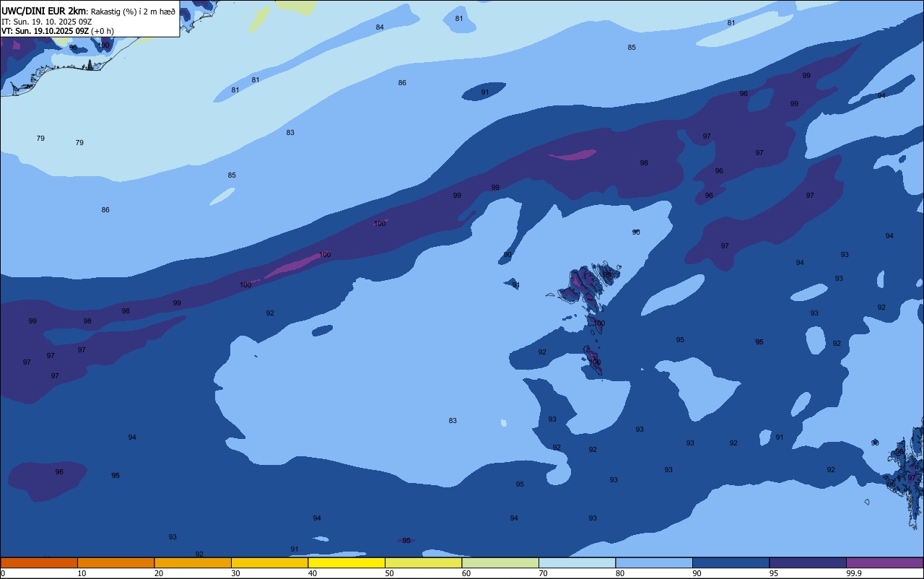924x579 pixels.
Task: Click the '20' tick label on legend
Action: (159, 573)
